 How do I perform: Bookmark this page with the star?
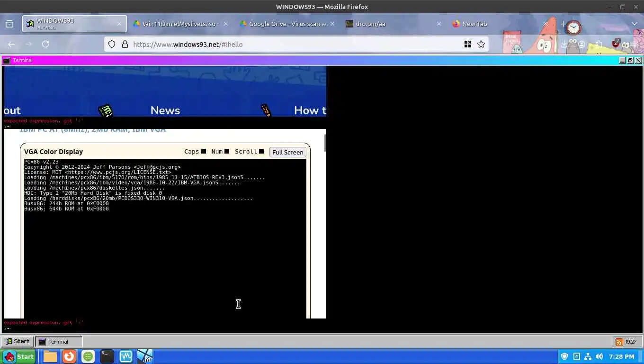tap(481, 44)
